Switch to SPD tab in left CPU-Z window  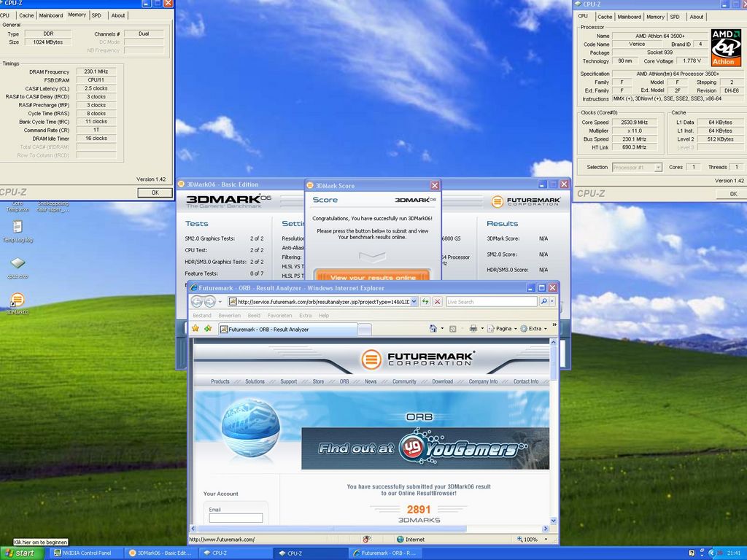point(97,15)
